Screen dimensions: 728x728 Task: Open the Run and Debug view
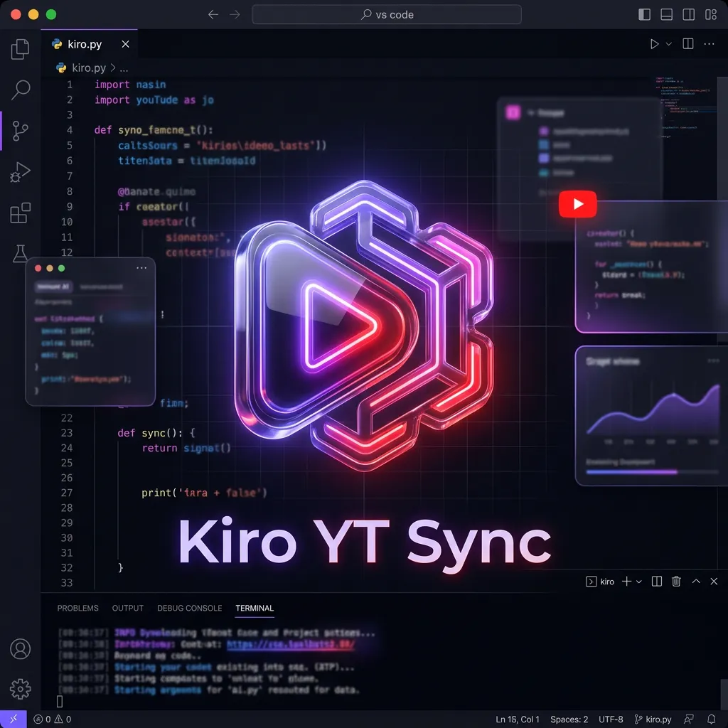click(x=20, y=172)
